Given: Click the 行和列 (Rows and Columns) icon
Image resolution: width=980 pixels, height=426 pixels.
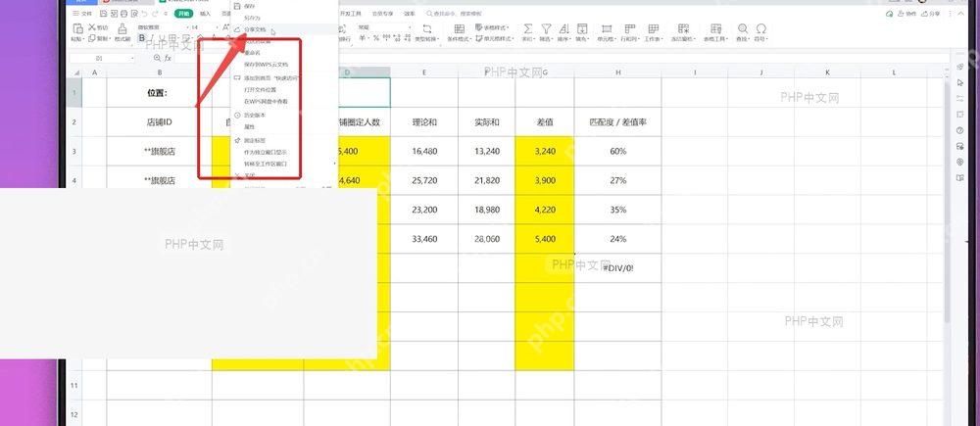Looking at the screenshot, I should pos(629,28).
